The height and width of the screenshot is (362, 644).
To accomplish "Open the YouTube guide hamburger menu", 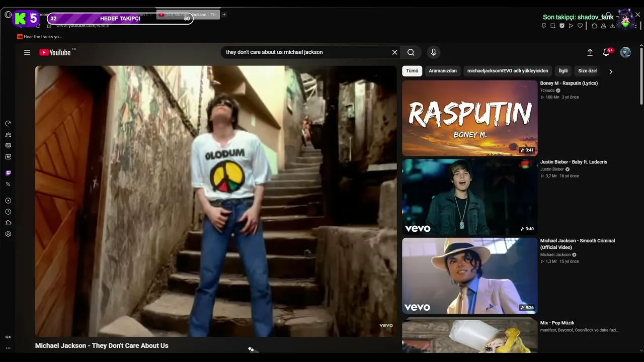I will [x=27, y=52].
